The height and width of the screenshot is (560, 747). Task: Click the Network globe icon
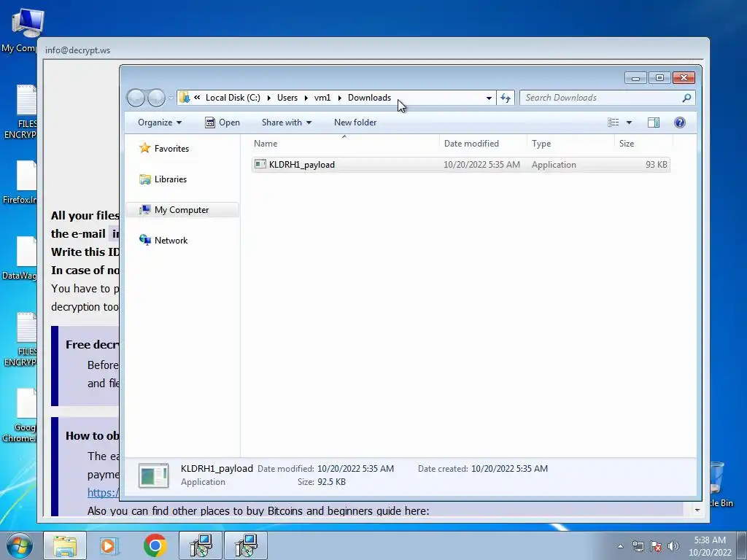pyautogui.click(x=145, y=239)
